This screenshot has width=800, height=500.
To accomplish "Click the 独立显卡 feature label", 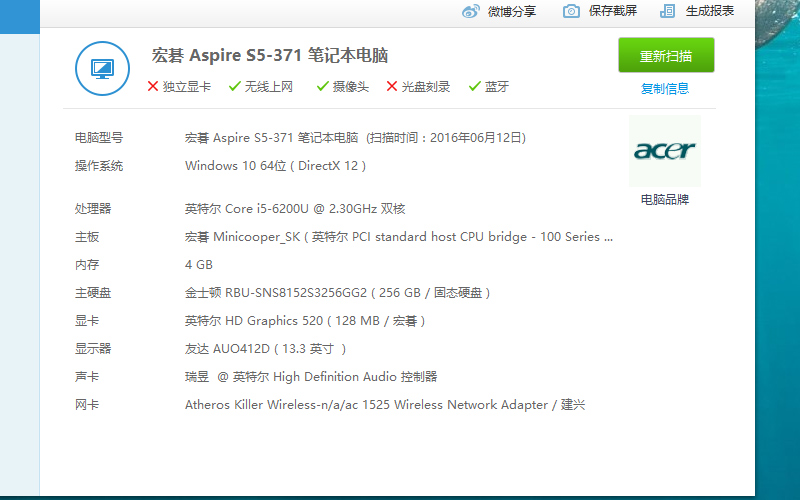I will pyautogui.click(x=187, y=87).
